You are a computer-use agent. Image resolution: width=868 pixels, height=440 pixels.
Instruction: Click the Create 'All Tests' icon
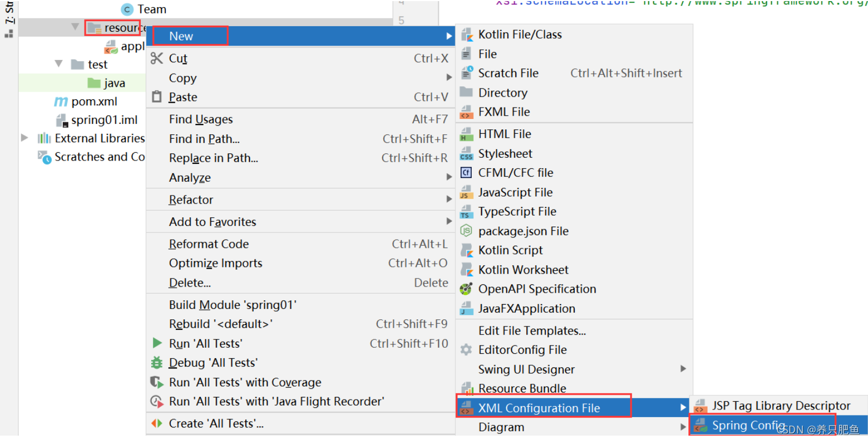[157, 424]
